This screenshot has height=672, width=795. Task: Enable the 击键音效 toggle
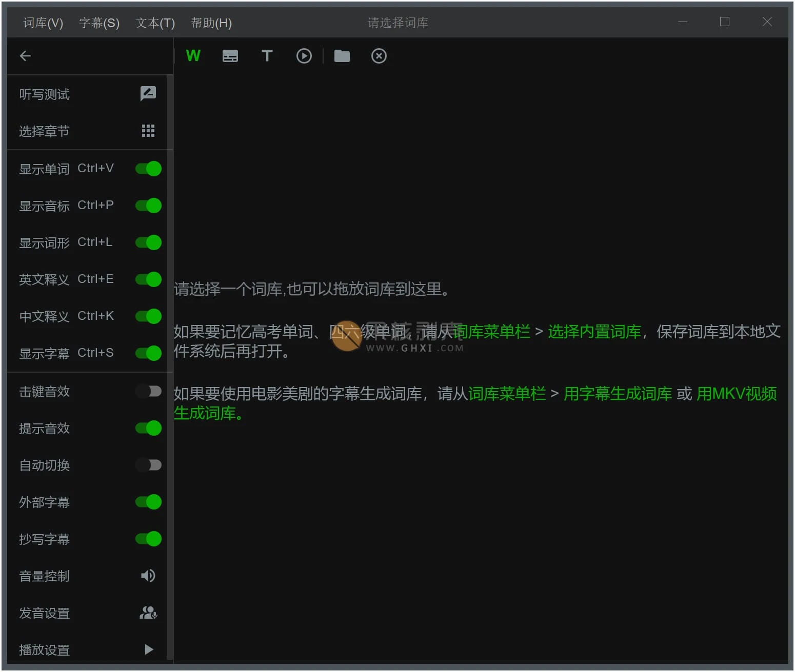(x=148, y=392)
